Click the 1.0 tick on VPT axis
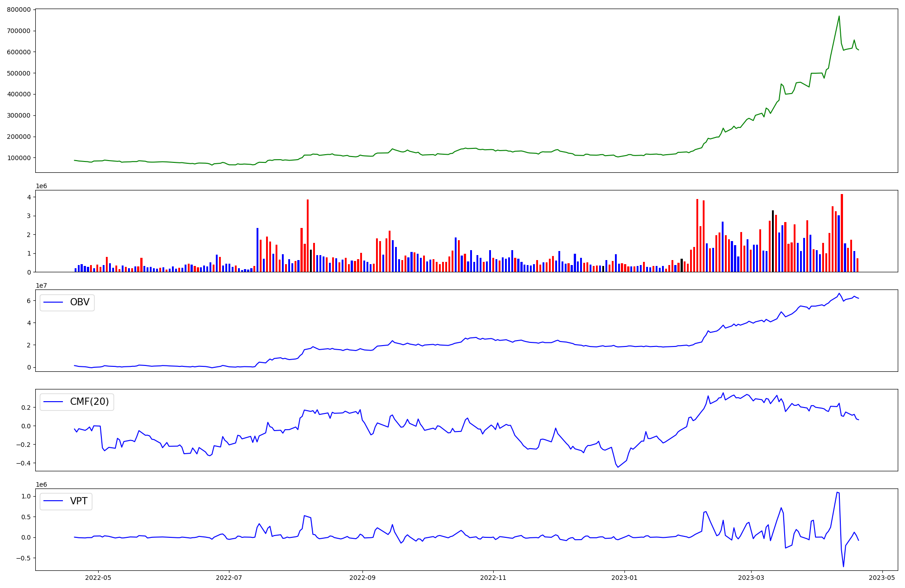905x588 pixels. [x=26, y=496]
